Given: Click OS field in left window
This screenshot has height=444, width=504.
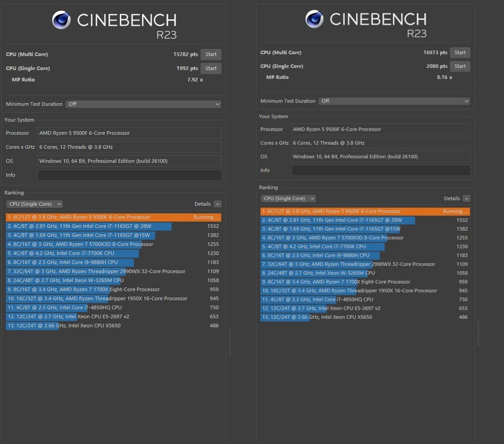Looking at the screenshot, I should (x=129, y=161).
